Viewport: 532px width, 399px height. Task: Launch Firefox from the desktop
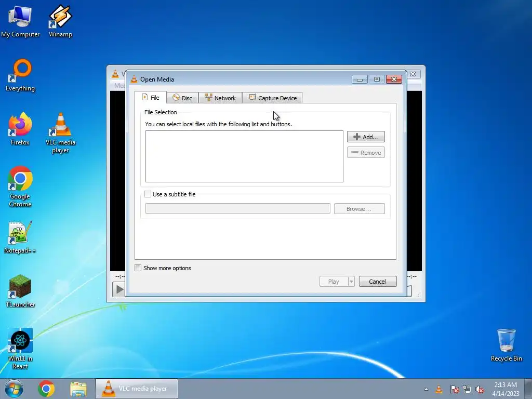click(x=20, y=129)
